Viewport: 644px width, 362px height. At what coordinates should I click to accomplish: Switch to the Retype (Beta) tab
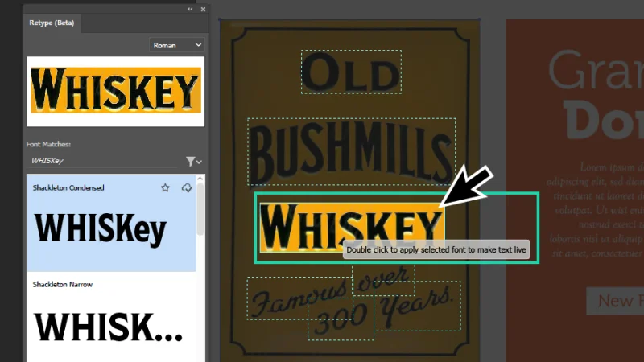52,23
